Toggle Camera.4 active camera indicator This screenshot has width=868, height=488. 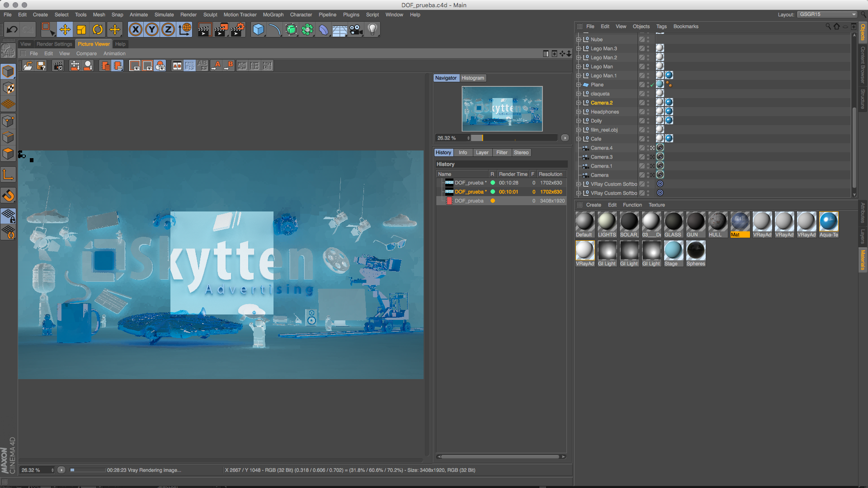(x=652, y=148)
